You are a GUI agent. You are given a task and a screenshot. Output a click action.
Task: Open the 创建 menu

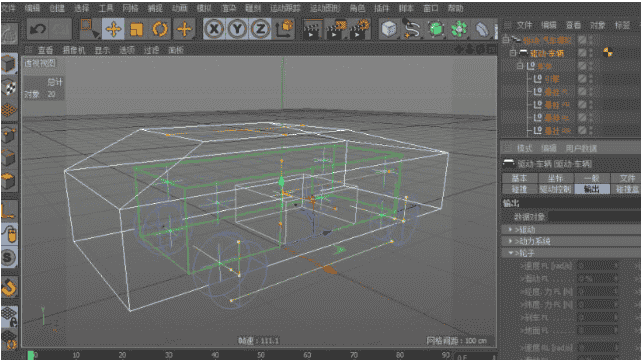point(57,8)
